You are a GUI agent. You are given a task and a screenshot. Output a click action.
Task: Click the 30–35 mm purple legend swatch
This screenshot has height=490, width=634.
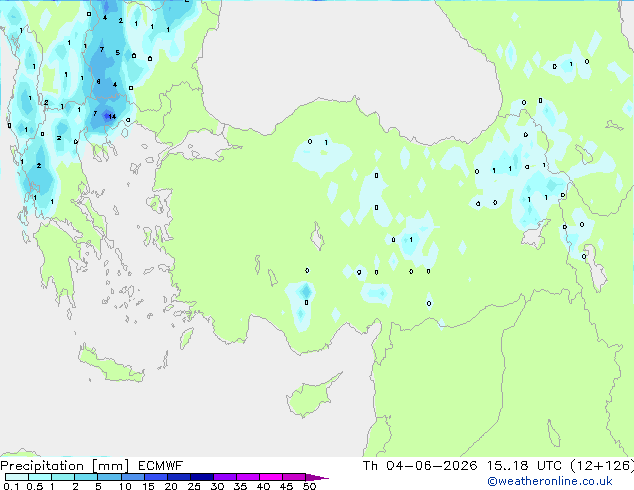point(224,477)
